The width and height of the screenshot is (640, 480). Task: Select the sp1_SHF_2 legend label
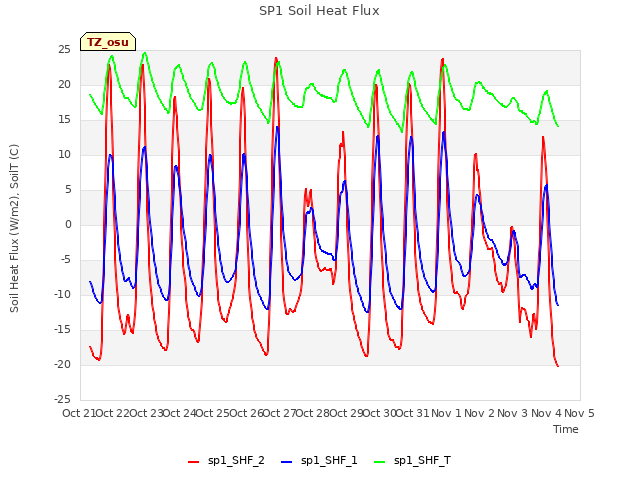point(236,461)
